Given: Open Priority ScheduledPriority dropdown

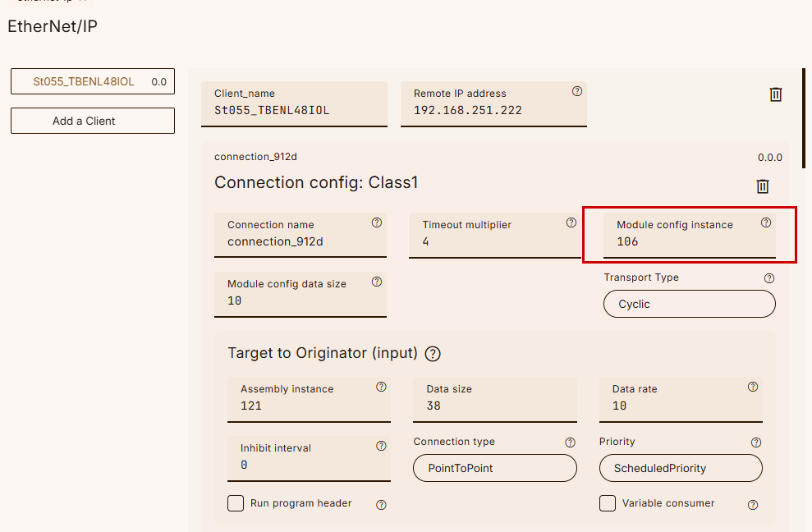Looking at the screenshot, I should click(x=680, y=468).
